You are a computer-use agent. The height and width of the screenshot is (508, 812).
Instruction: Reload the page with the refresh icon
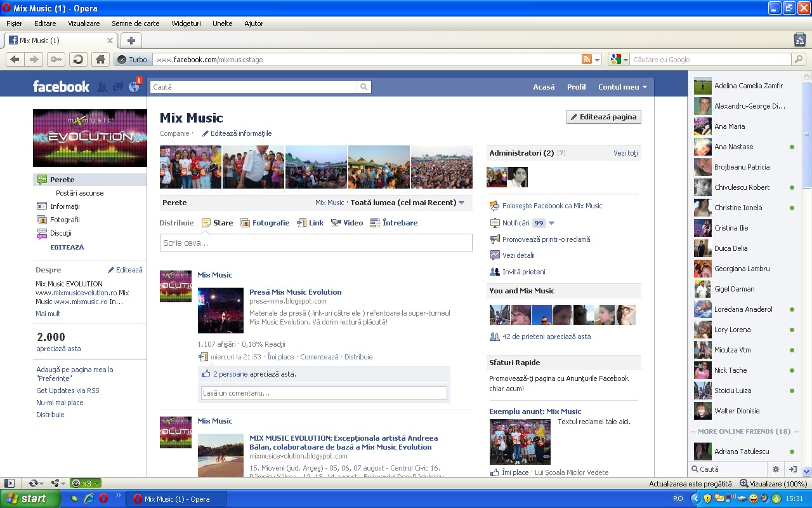pos(78,59)
